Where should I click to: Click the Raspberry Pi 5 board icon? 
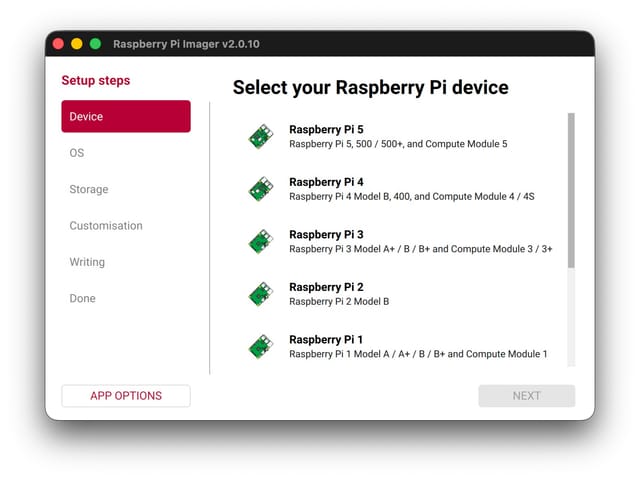[x=261, y=137]
